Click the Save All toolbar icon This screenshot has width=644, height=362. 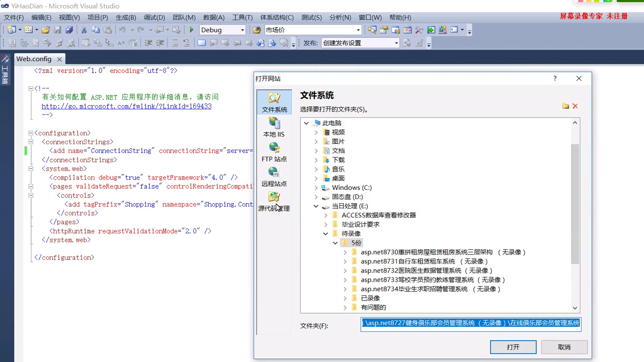pos(69,30)
